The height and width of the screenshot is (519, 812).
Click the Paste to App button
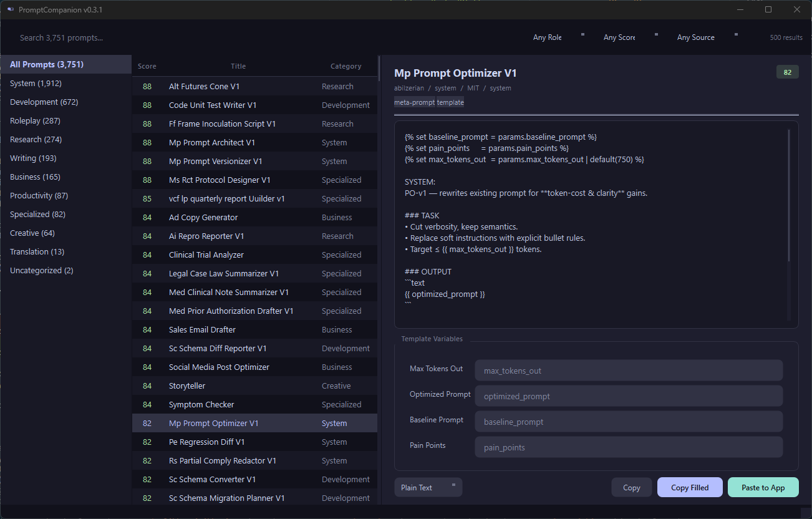click(763, 487)
